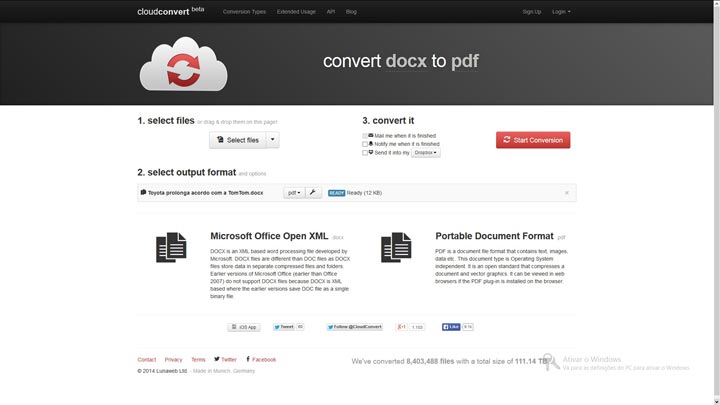Open the Facebook footer link
The width and height of the screenshot is (720, 405).
tap(261, 360)
